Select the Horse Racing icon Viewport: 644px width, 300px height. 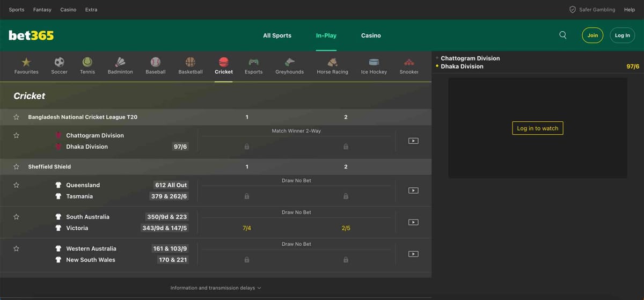(x=332, y=62)
